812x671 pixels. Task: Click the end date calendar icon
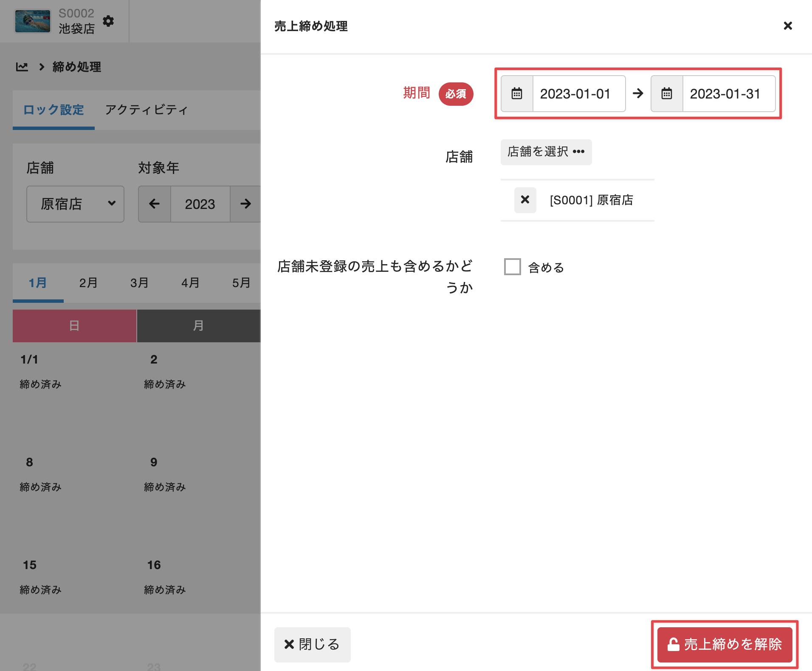point(667,94)
